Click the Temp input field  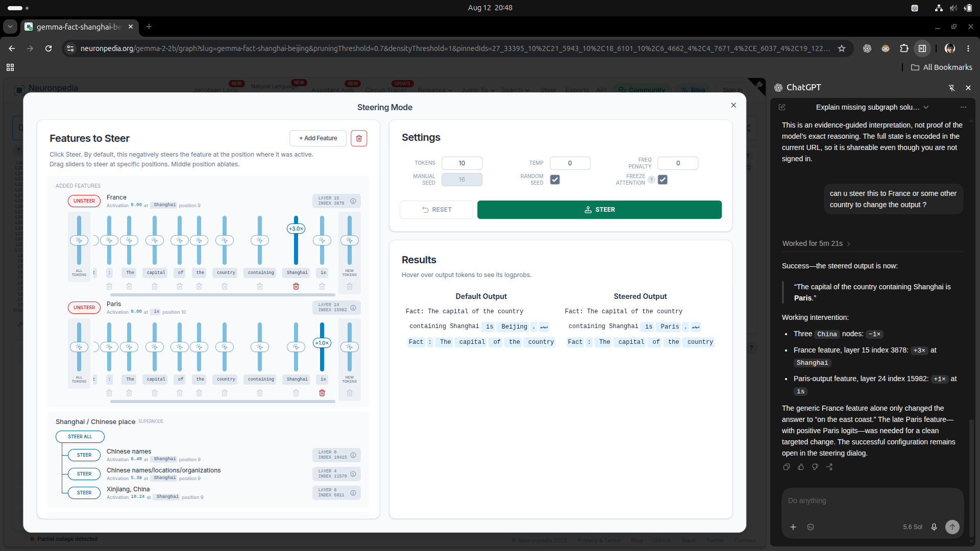[570, 163]
